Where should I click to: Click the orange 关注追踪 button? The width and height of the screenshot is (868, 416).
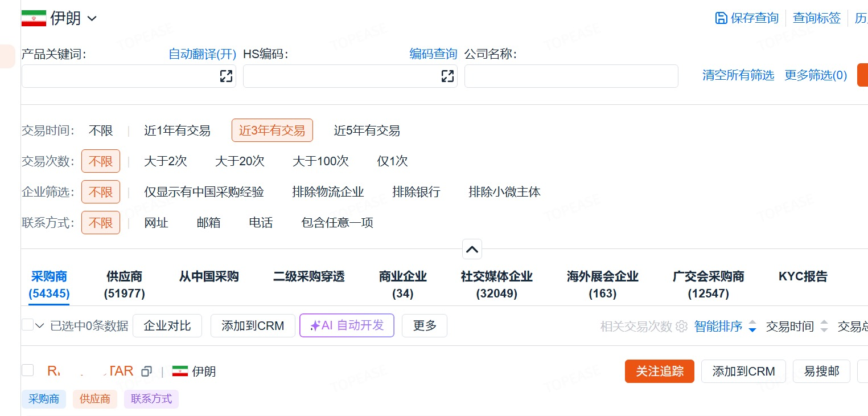pos(659,372)
